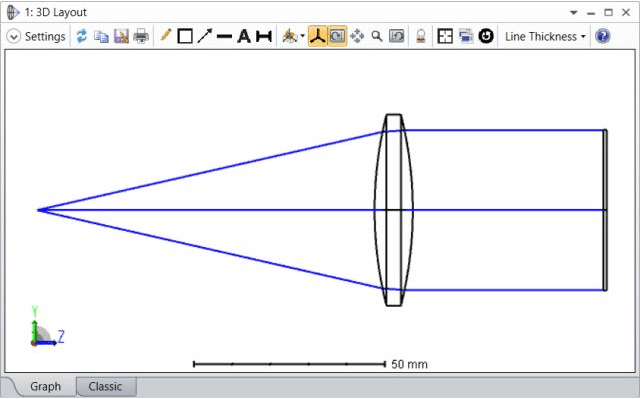This screenshot has height=399, width=641.
Task: Open the Line Thickness dropdown
Action: 545,36
